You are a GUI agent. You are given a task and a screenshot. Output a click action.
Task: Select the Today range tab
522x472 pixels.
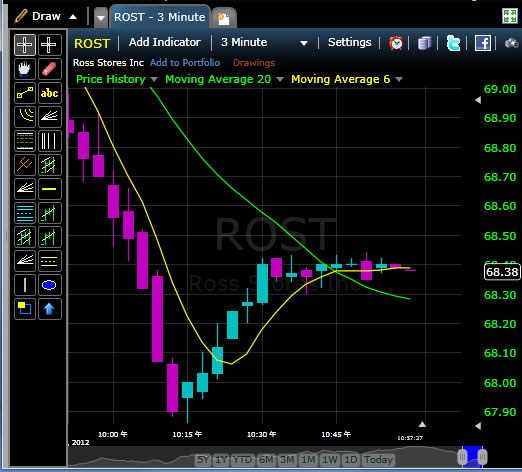point(378,460)
